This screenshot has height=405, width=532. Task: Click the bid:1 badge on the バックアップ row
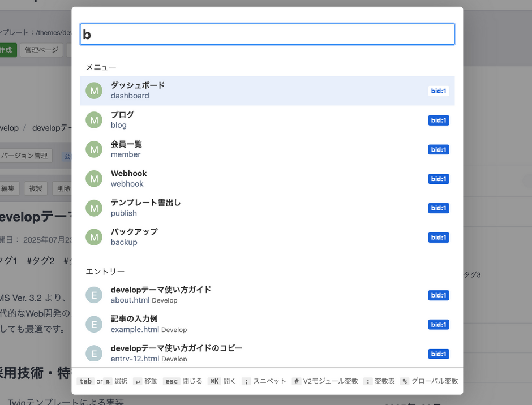[439, 237]
